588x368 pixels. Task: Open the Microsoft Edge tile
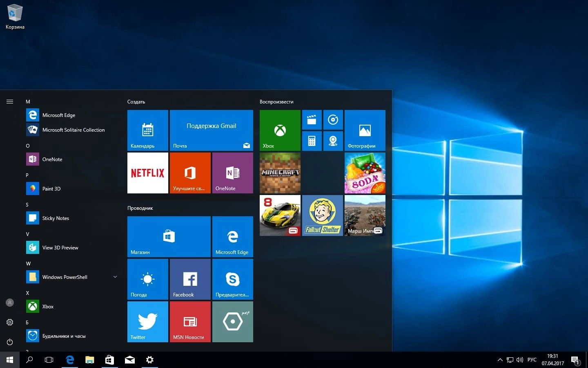[x=233, y=237]
